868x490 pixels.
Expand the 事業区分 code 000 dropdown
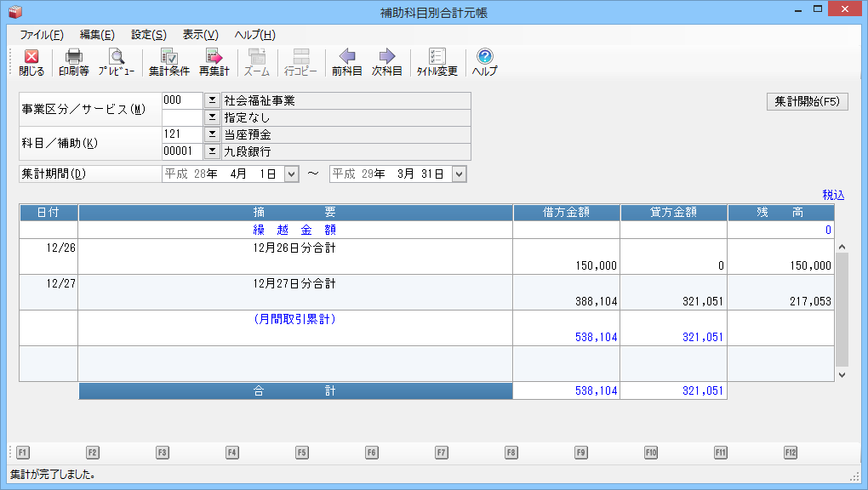[212, 100]
